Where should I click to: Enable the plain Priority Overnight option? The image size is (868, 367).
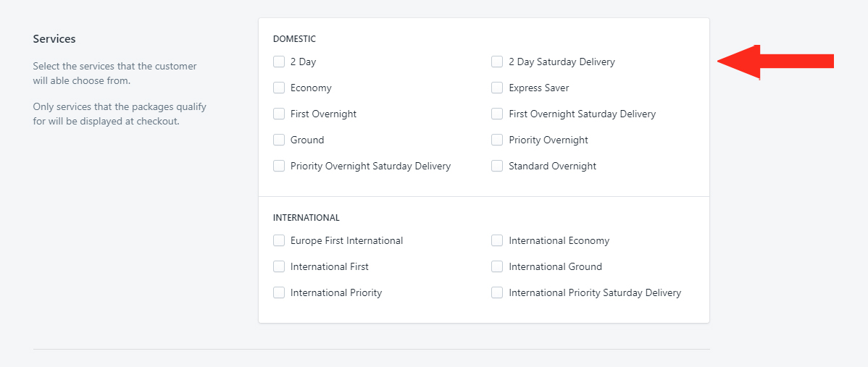497,140
